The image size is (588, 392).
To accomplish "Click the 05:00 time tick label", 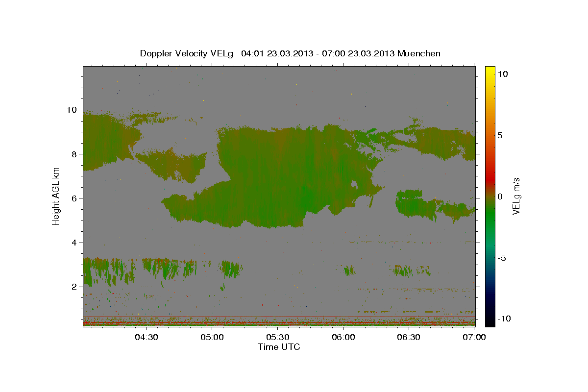I will tap(212, 337).
